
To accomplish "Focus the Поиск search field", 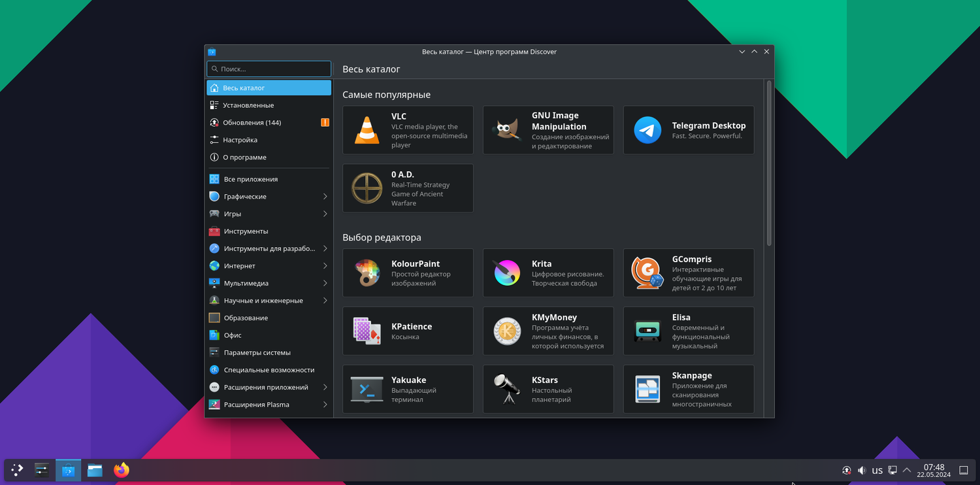I will point(269,69).
